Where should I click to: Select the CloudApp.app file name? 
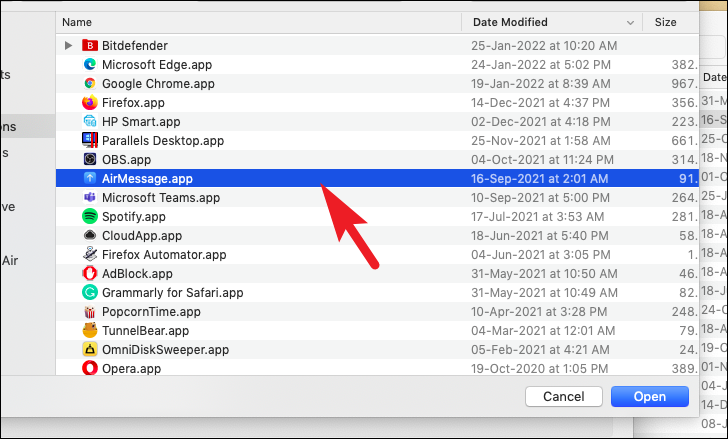tap(142, 236)
